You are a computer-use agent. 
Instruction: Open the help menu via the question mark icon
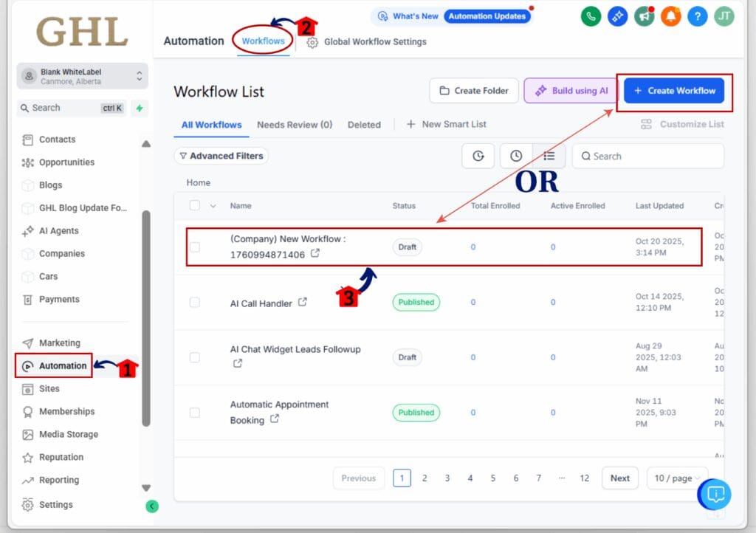point(697,16)
